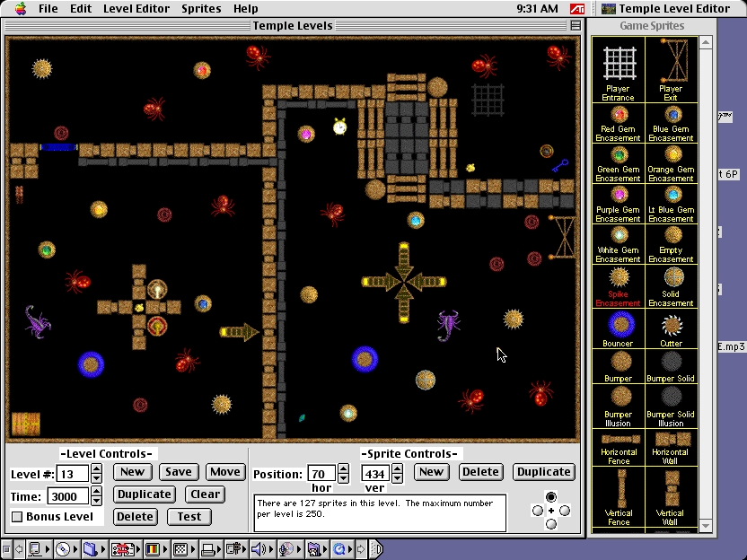
Task: Select the Bumper Illusion sprite
Action: 618,400
